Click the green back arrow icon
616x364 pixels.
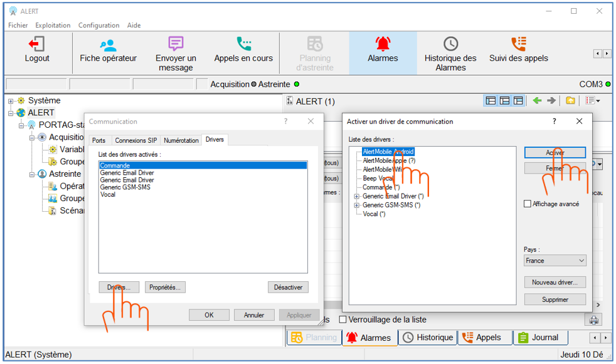(537, 101)
